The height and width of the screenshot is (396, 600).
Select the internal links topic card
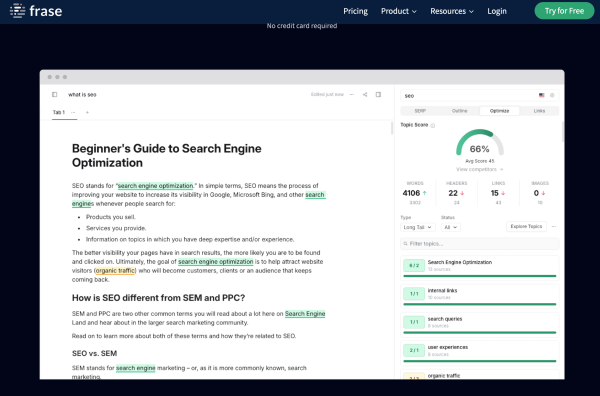(480, 296)
